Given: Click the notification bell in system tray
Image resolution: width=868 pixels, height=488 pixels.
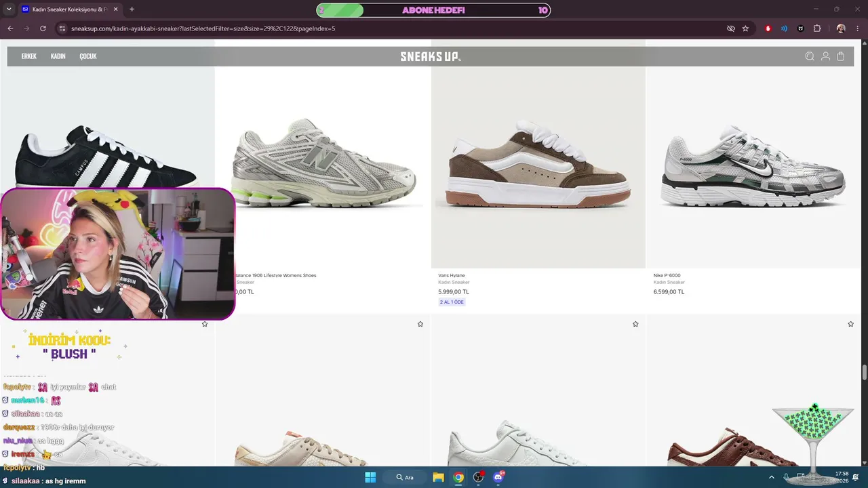Looking at the screenshot, I should pos(855,477).
